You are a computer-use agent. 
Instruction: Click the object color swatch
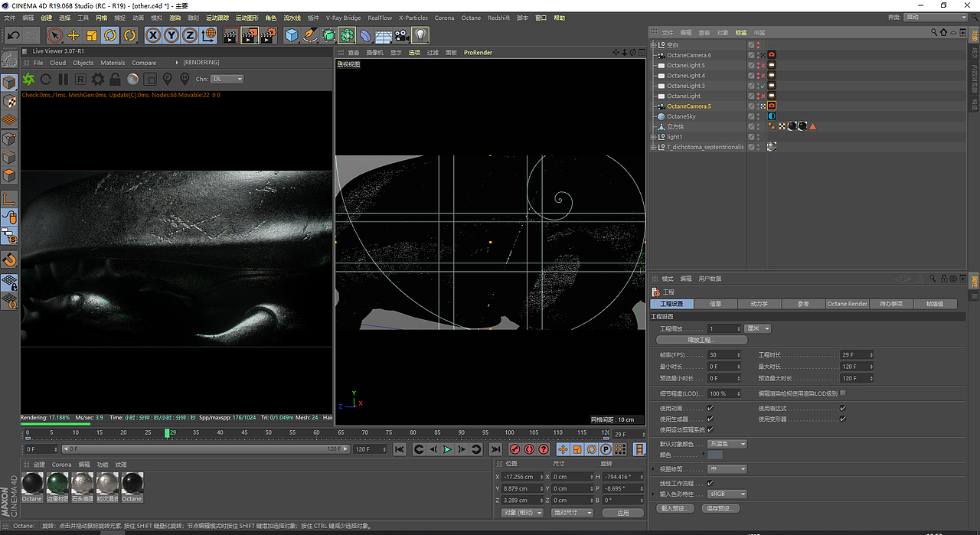coord(714,455)
